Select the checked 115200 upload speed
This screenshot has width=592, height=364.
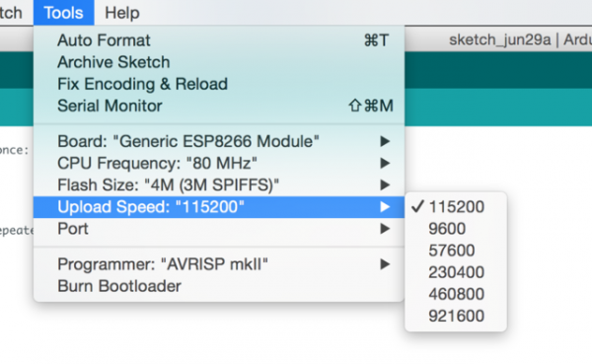click(x=456, y=207)
